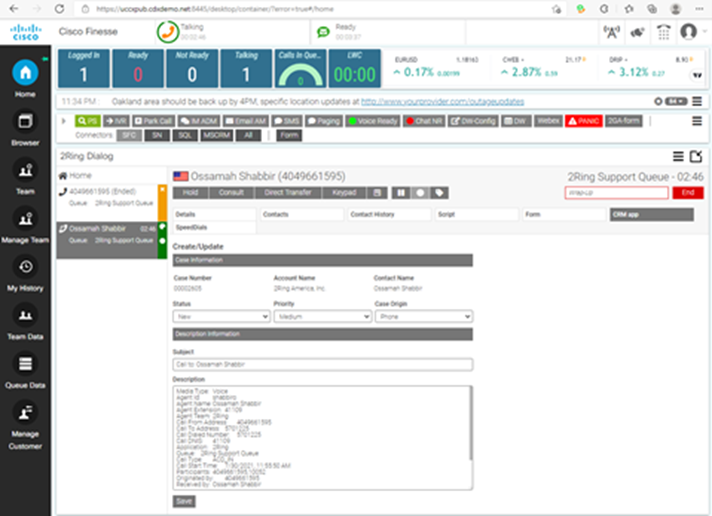Pause recording with the pause icon
Screen dimensions: 712x516
[401, 193]
